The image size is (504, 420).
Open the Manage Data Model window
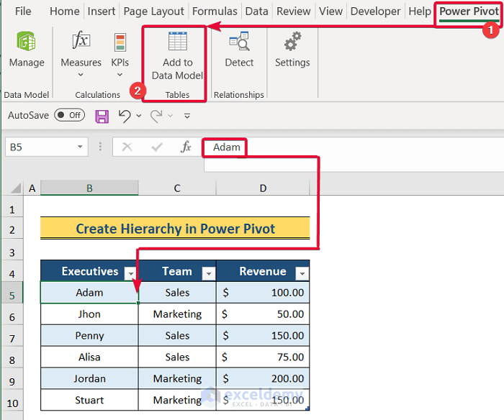coord(27,50)
